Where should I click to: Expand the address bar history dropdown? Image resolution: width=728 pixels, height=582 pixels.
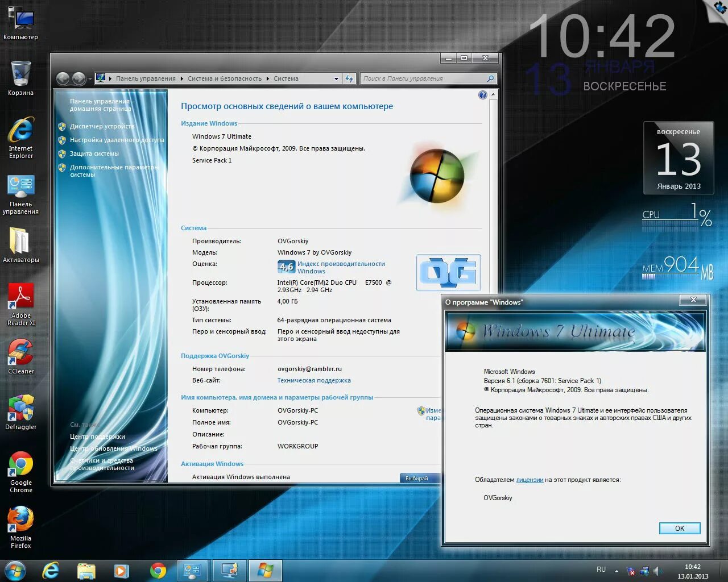coord(336,78)
